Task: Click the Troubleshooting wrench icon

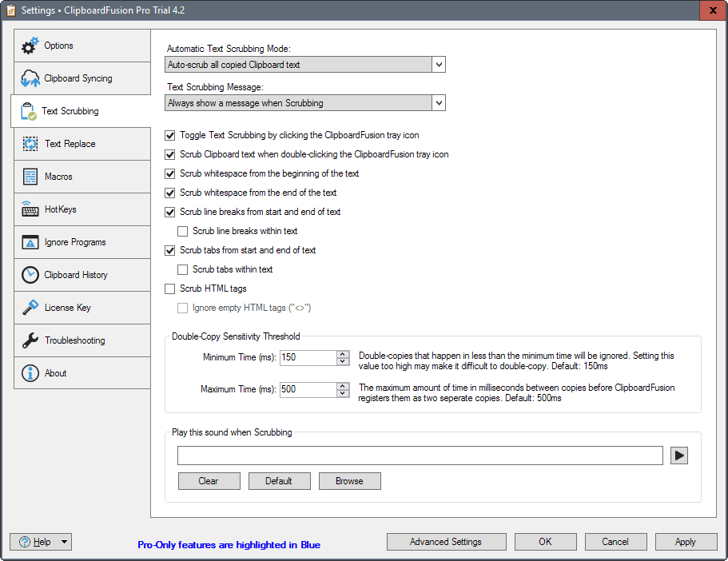Action: 30,340
